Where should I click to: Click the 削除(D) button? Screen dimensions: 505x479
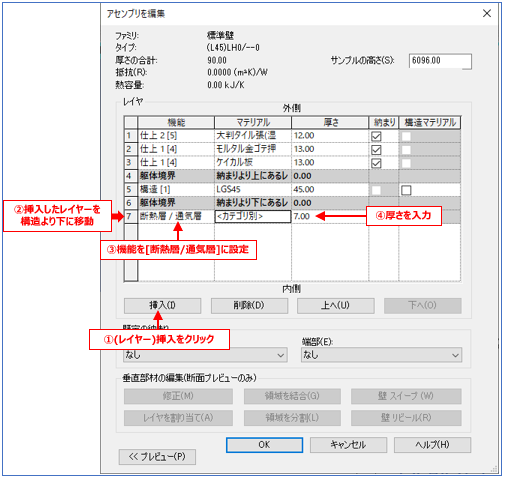(249, 305)
